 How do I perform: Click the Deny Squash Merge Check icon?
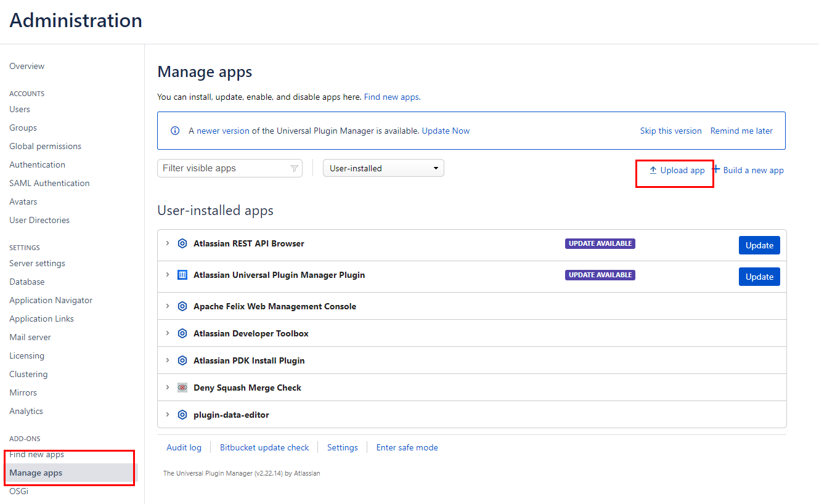182,388
